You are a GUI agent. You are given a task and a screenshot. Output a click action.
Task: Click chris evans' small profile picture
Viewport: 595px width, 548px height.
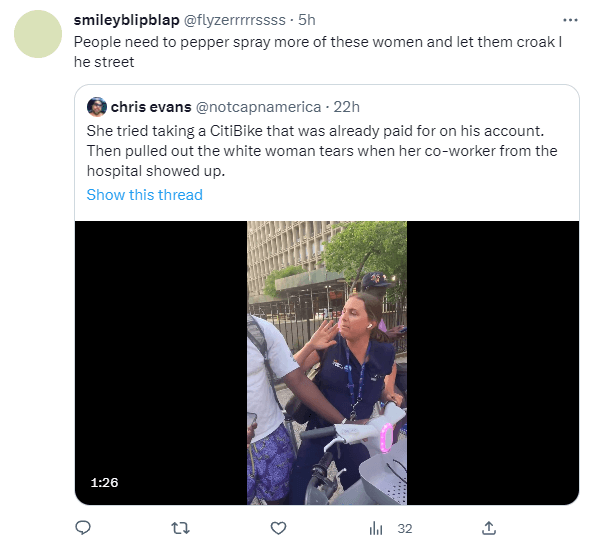tap(97, 107)
